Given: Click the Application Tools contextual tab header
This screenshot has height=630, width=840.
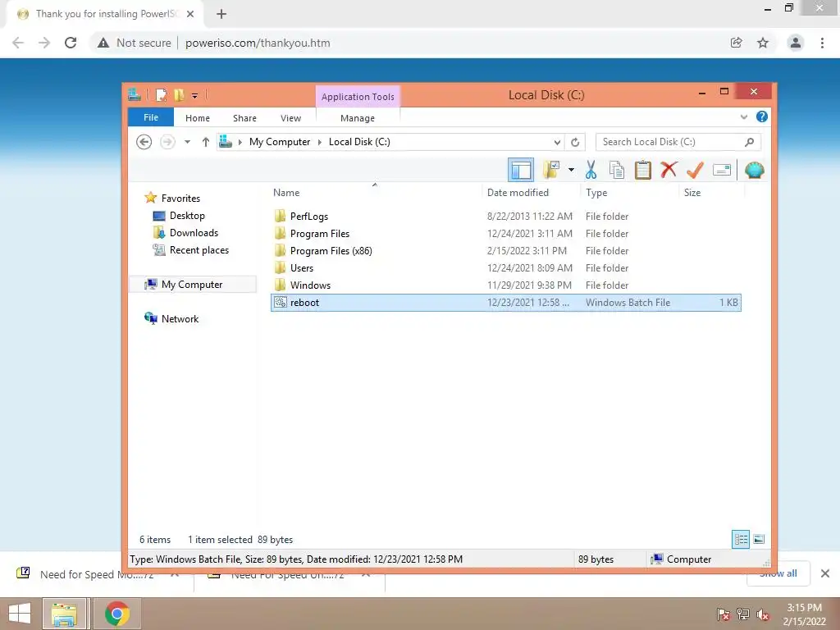Looking at the screenshot, I should 358,97.
